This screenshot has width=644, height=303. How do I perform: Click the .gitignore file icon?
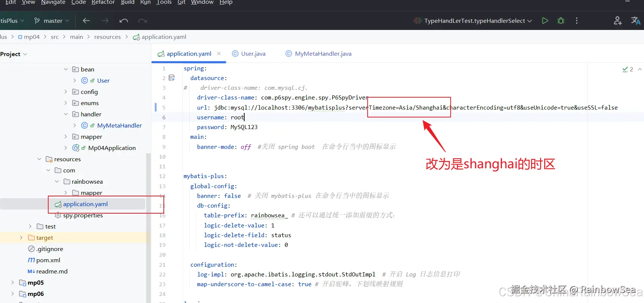(x=31, y=249)
